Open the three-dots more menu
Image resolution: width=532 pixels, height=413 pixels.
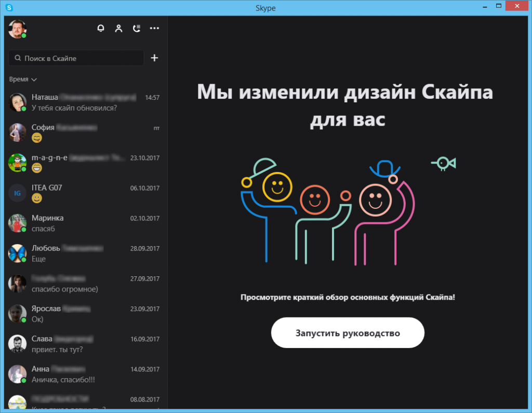click(154, 28)
